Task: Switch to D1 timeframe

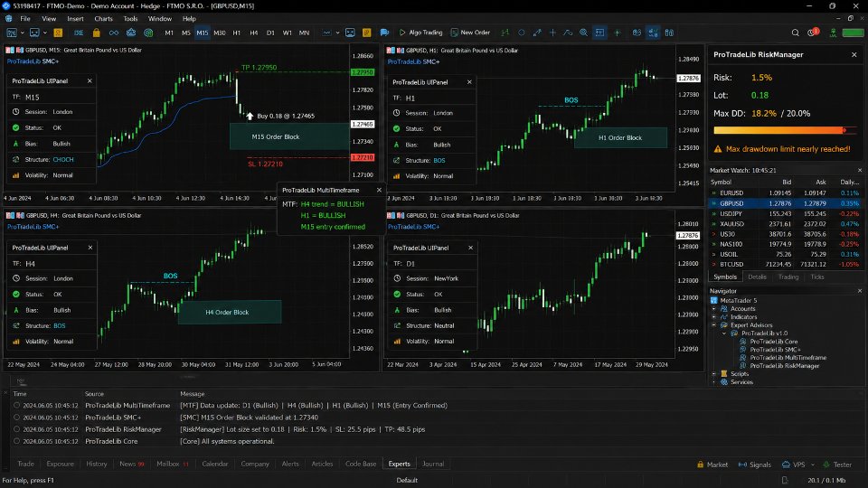Action: click(x=270, y=33)
